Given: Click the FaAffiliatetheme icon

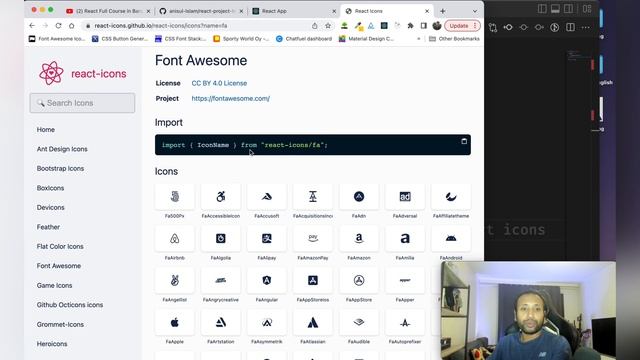Looking at the screenshot, I should click(x=451, y=197).
